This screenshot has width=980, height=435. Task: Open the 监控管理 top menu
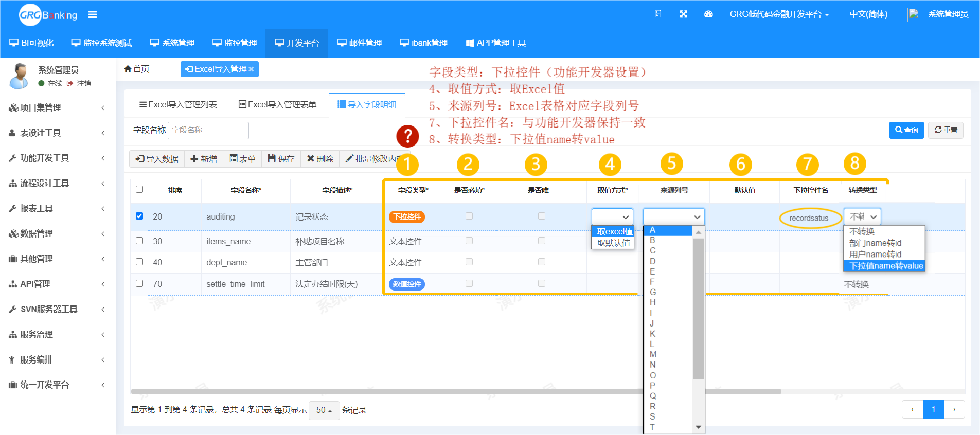(x=235, y=43)
